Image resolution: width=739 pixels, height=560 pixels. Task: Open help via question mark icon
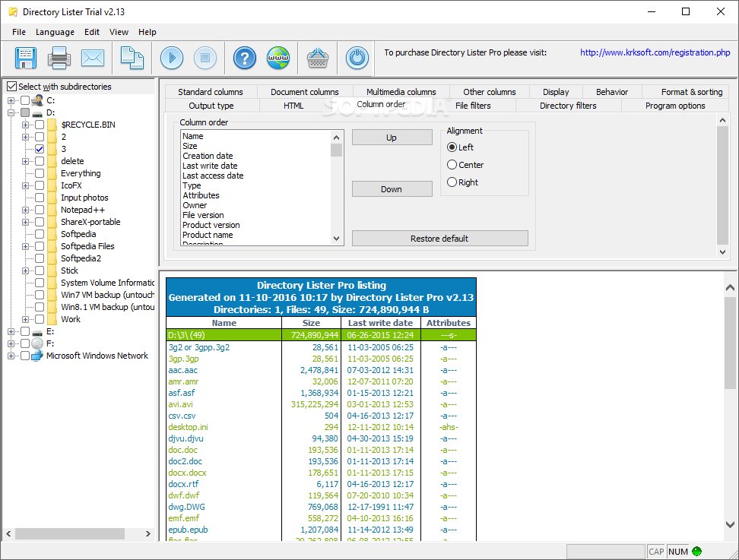245,58
